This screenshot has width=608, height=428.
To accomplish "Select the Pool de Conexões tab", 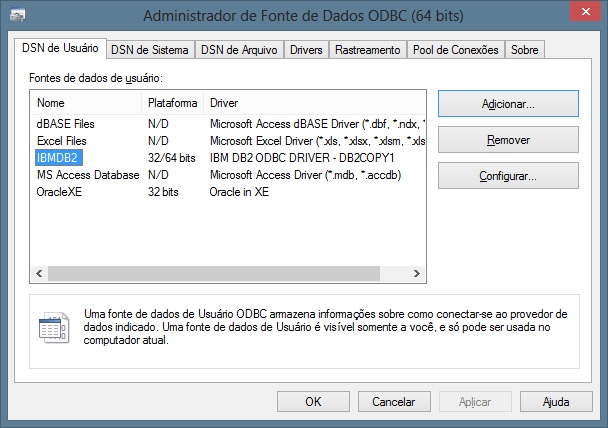I will [455, 49].
